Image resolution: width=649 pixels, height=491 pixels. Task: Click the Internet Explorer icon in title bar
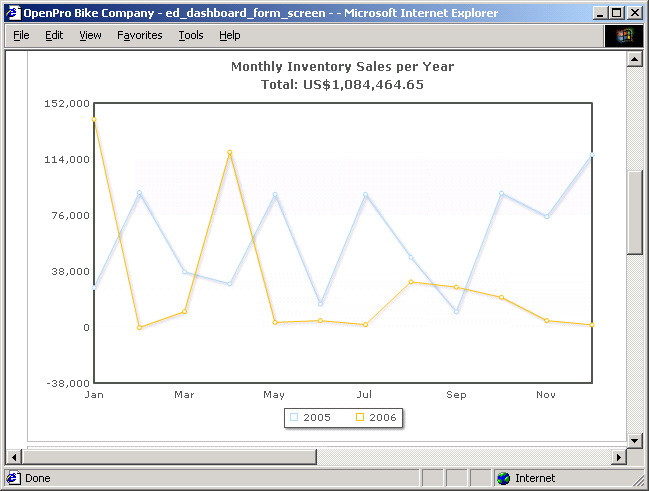13,13
